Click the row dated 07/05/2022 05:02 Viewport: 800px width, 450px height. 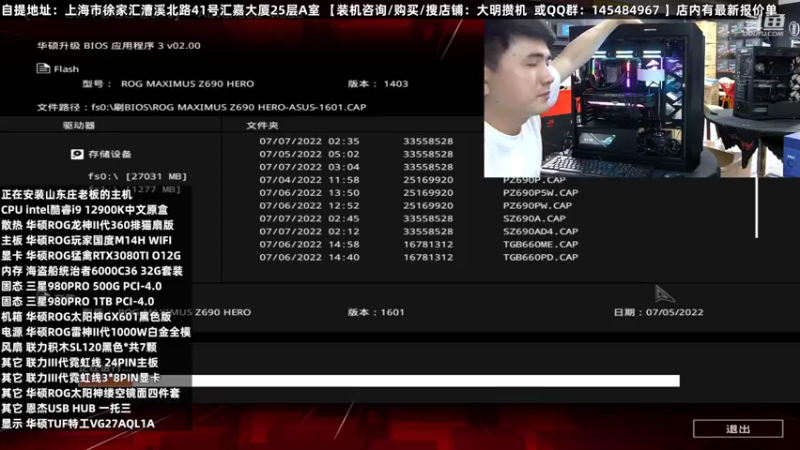[356, 154]
